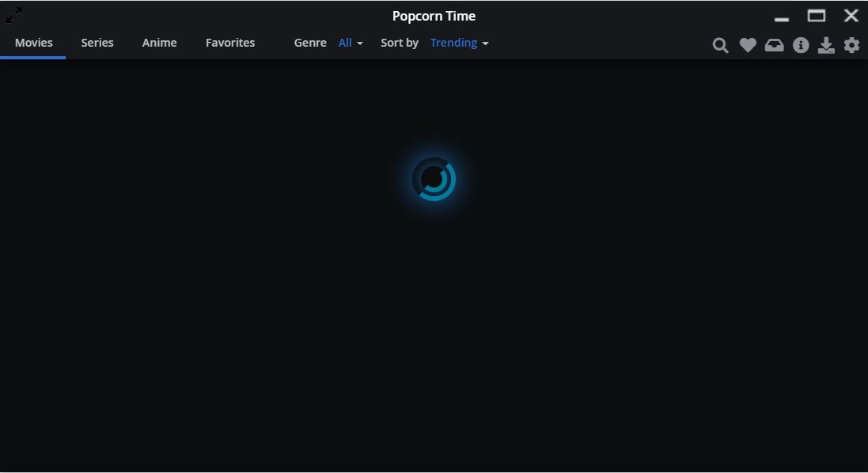
Task: Select the Movies tab
Action: (x=33, y=43)
